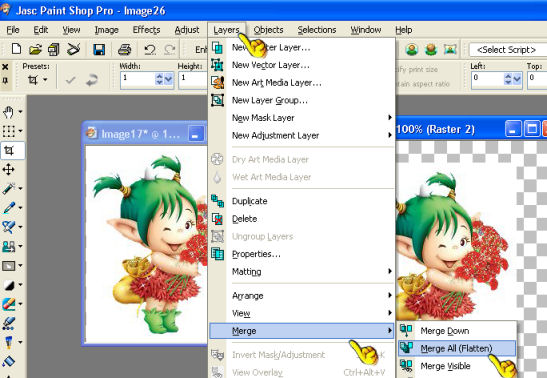Click the Undo arrow icon

click(150, 50)
